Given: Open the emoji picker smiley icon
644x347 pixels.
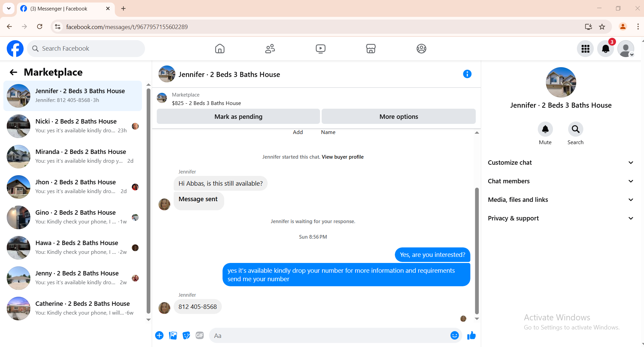Looking at the screenshot, I should pyautogui.click(x=455, y=336).
